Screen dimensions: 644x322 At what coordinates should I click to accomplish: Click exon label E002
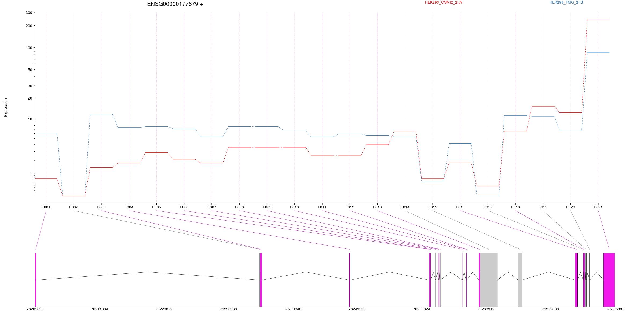pos(74,207)
